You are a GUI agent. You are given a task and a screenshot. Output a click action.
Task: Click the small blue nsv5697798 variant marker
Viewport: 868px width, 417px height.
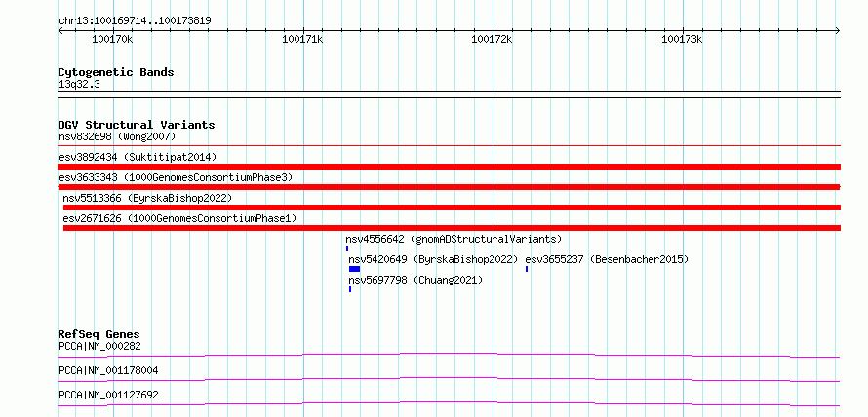(350, 289)
